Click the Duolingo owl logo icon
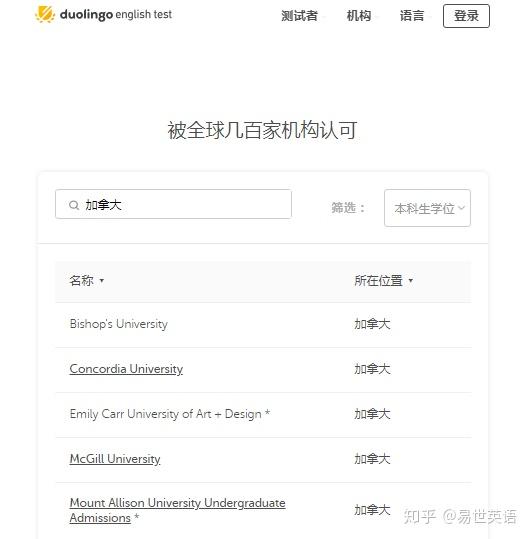The image size is (530, 539). 45,14
